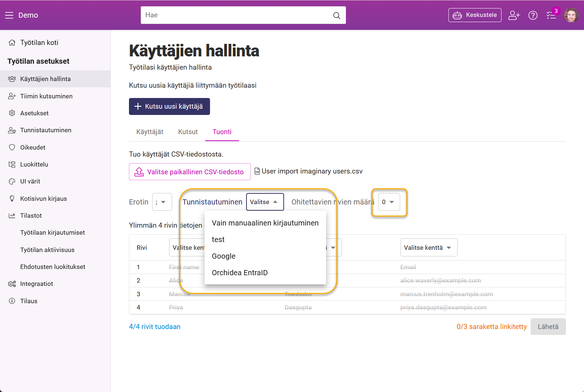The image size is (584, 392).
Task: Click the invite user icon in header
Action: click(x=514, y=15)
